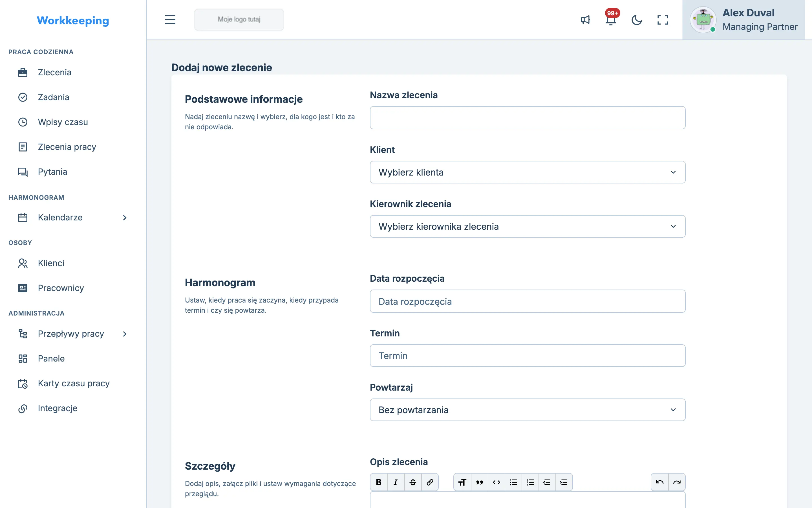This screenshot has height=508, width=812.
Task: Open notifications bell with 99+ badge
Action: [x=611, y=19]
